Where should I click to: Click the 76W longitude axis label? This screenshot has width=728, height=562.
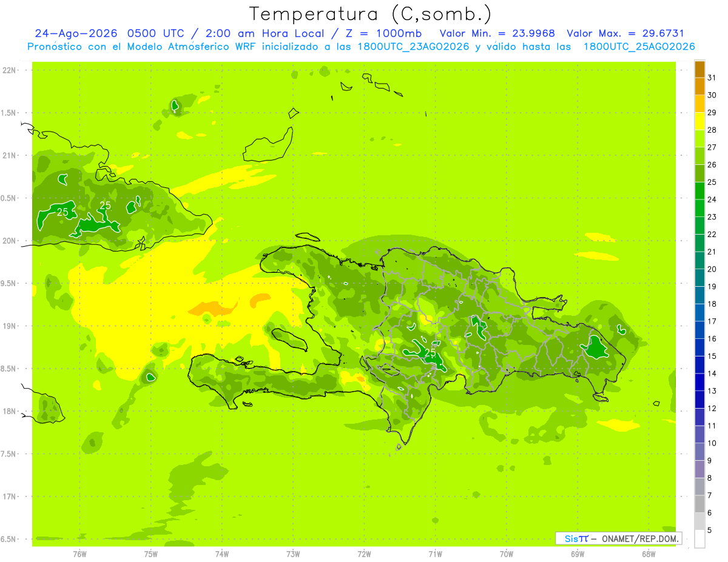[79, 554]
